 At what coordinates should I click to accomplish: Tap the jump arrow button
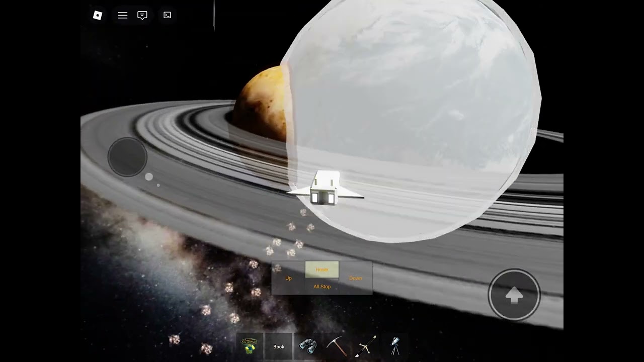(514, 295)
